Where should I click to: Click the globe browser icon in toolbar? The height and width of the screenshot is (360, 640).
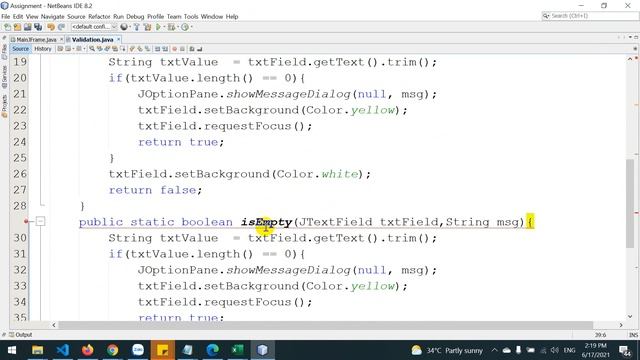pos(124,27)
